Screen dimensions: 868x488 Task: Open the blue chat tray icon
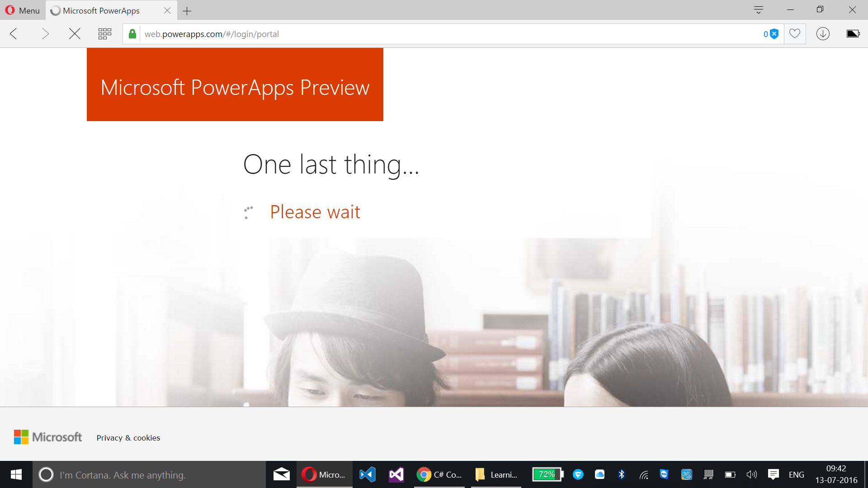[x=578, y=474]
